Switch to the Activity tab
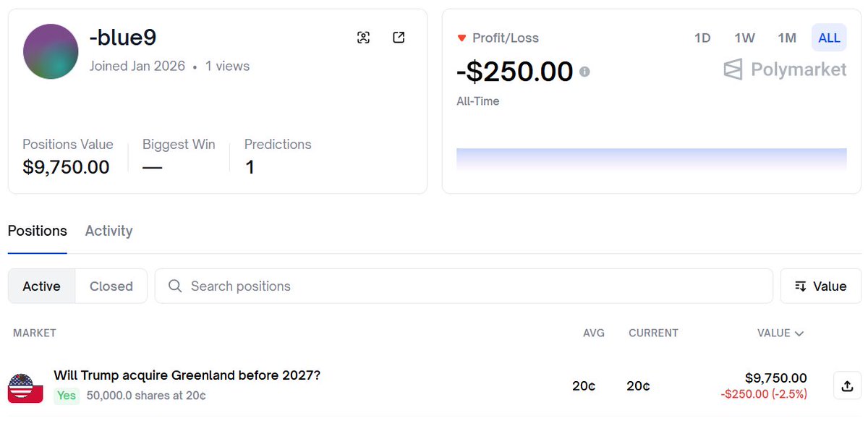 tap(109, 231)
